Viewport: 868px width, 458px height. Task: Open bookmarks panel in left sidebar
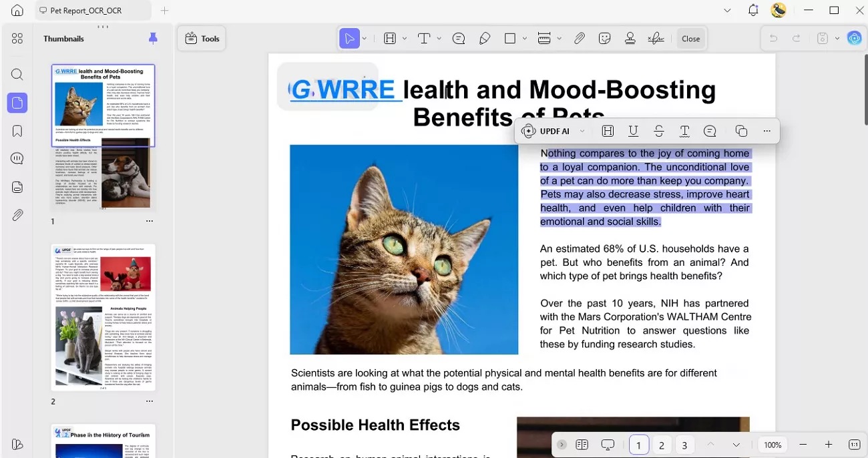[17, 131]
